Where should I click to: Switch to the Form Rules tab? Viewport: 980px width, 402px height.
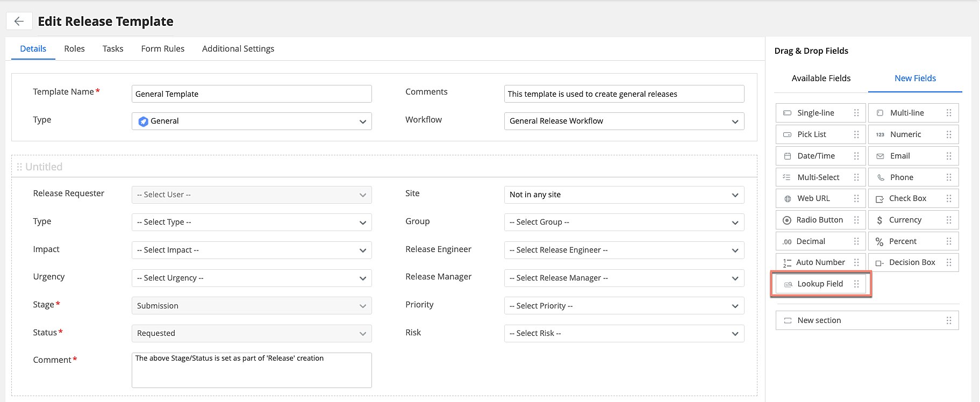(x=162, y=49)
